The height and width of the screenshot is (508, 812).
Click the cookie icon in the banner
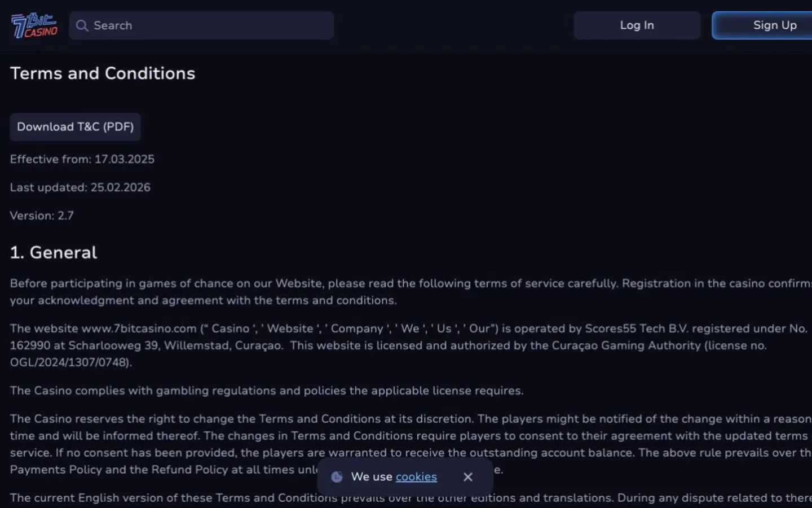(337, 477)
